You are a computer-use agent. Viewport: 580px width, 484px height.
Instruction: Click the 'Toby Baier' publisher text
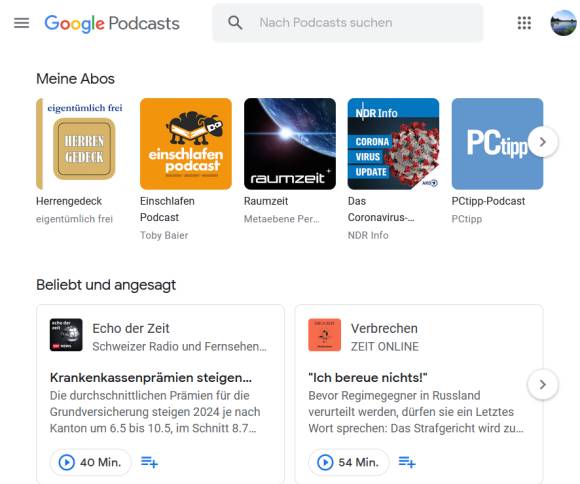point(164,235)
